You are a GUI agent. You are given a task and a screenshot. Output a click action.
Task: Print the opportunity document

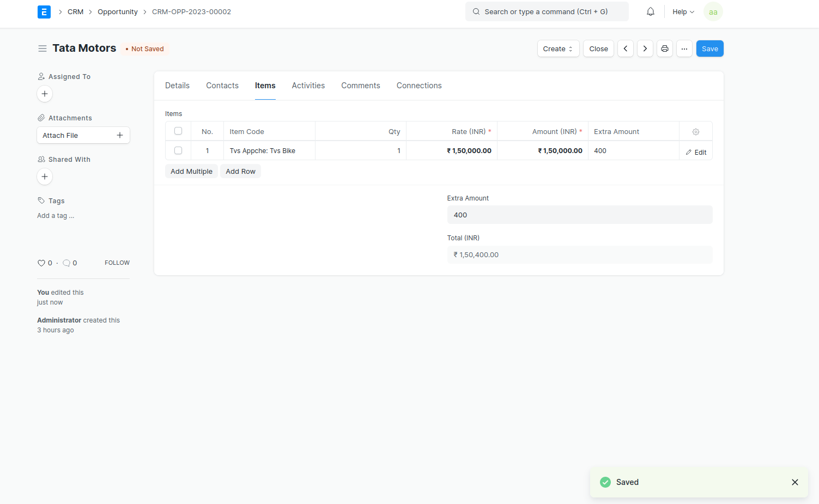tap(665, 48)
